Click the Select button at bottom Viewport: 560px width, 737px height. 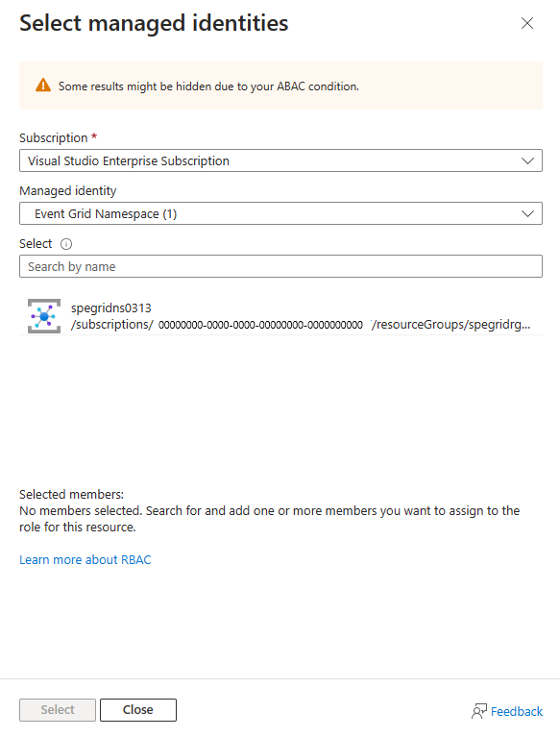pos(58,710)
